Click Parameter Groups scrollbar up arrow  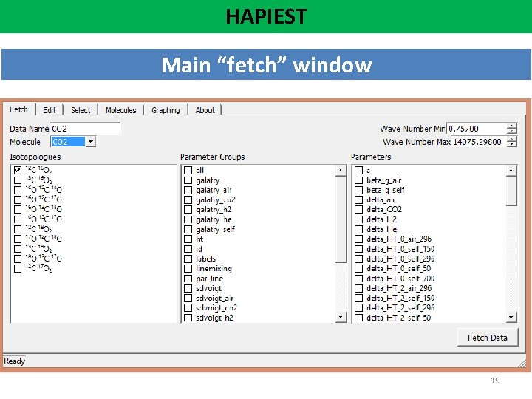point(341,171)
